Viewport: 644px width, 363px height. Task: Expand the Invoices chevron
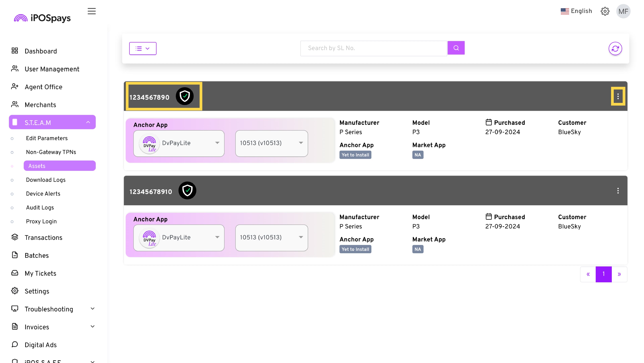[x=93, y=326]
